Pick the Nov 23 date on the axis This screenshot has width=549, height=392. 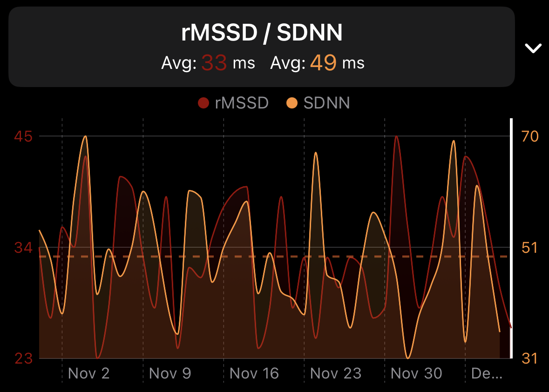click(x=335, y=373)
